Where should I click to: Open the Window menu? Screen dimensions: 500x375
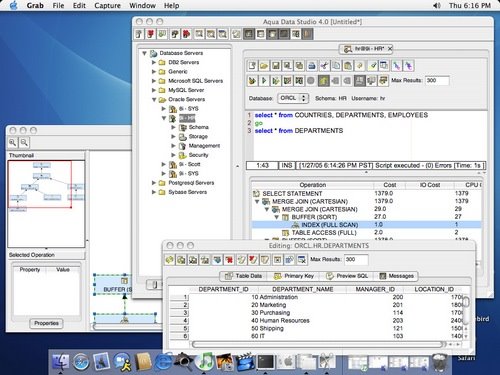point(142,6)
